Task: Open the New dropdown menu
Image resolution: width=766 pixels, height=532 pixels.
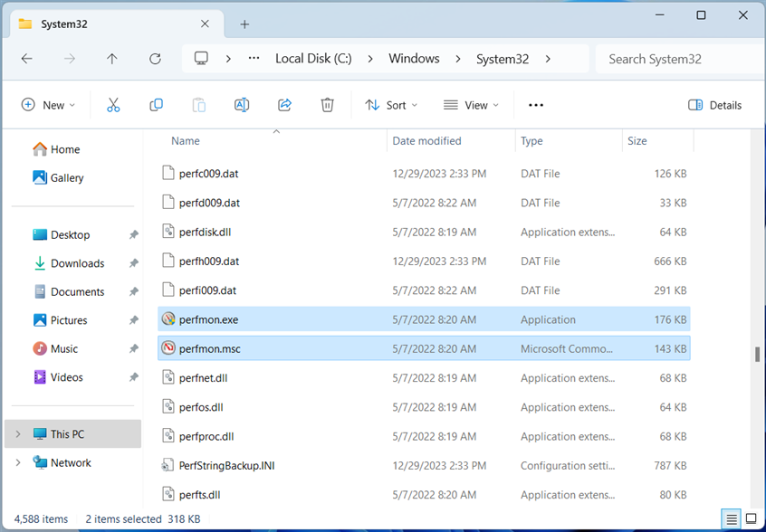Action: 49,105
